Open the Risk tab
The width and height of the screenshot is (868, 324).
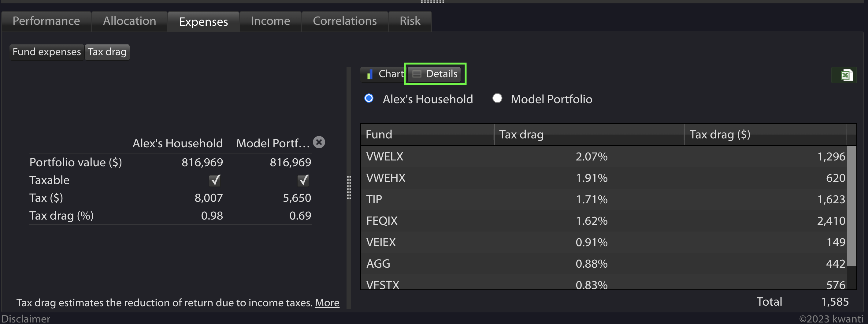(x=410, y=21)
